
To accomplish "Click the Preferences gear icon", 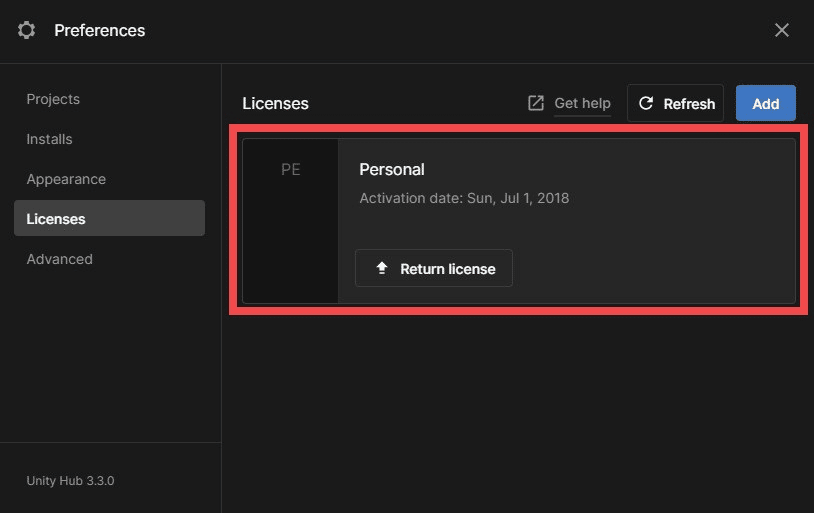I will tap(27, 30).
